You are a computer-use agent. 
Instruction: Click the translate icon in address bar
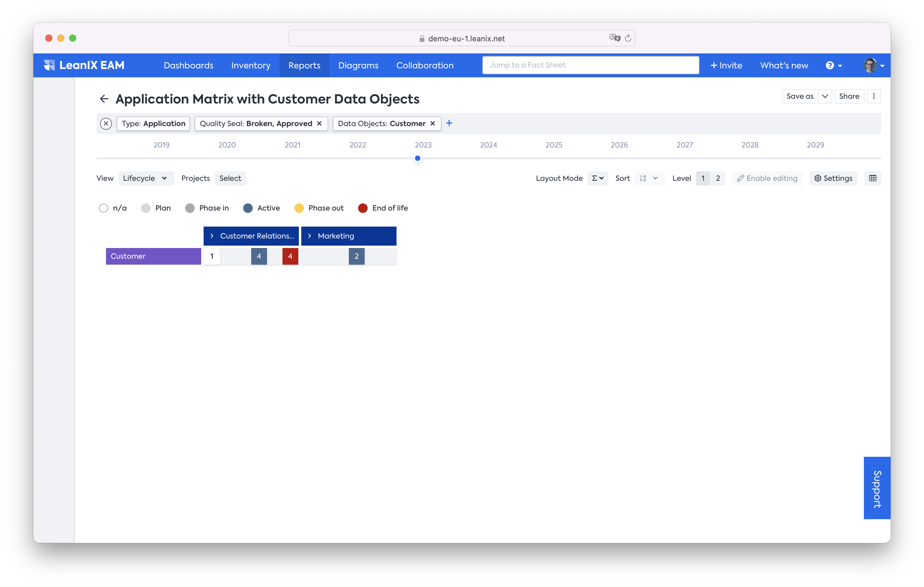point(614,38)
